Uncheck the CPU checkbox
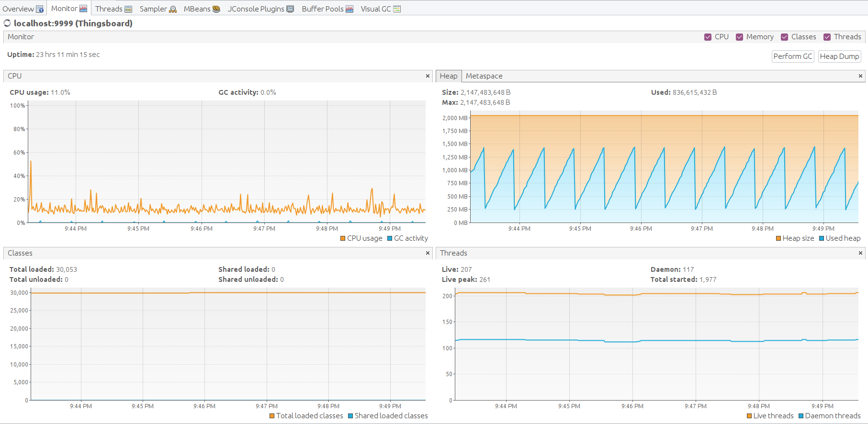 pos(708,37)
